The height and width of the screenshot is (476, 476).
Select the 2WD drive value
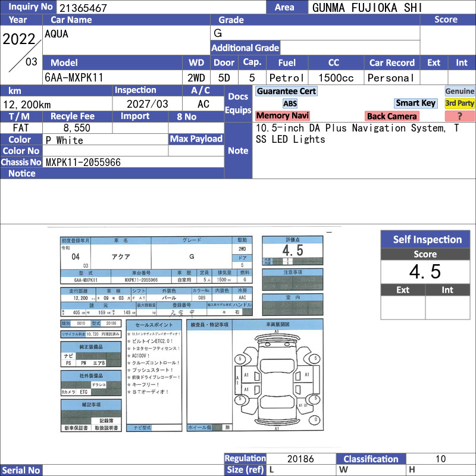196,78
